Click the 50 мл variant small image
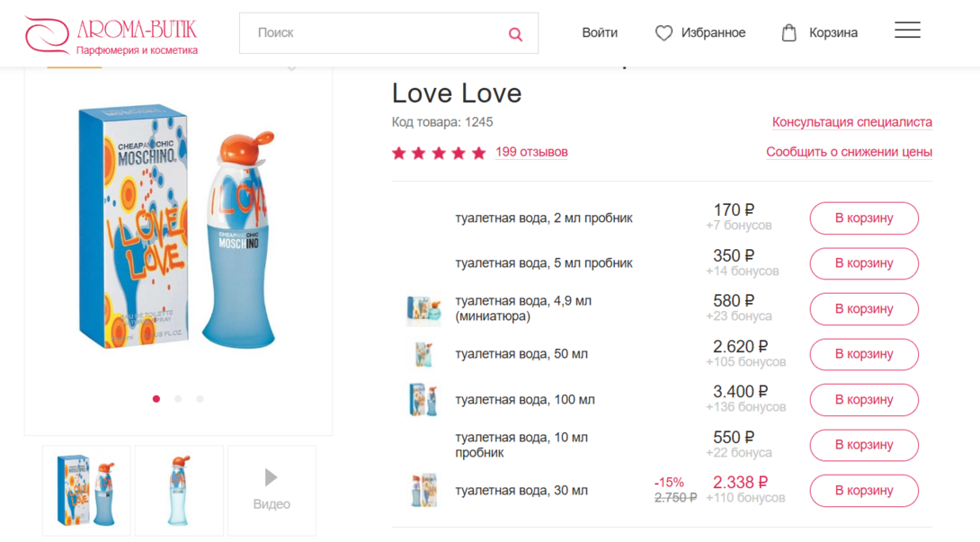 423,354
